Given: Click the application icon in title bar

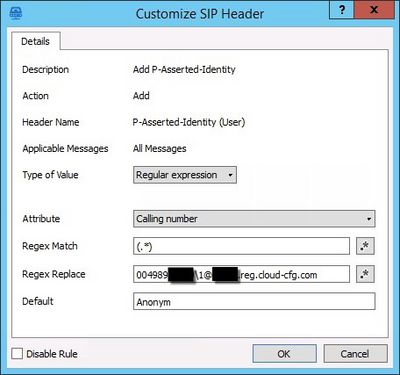Looking at the screenshot, I should coord(16,13).
